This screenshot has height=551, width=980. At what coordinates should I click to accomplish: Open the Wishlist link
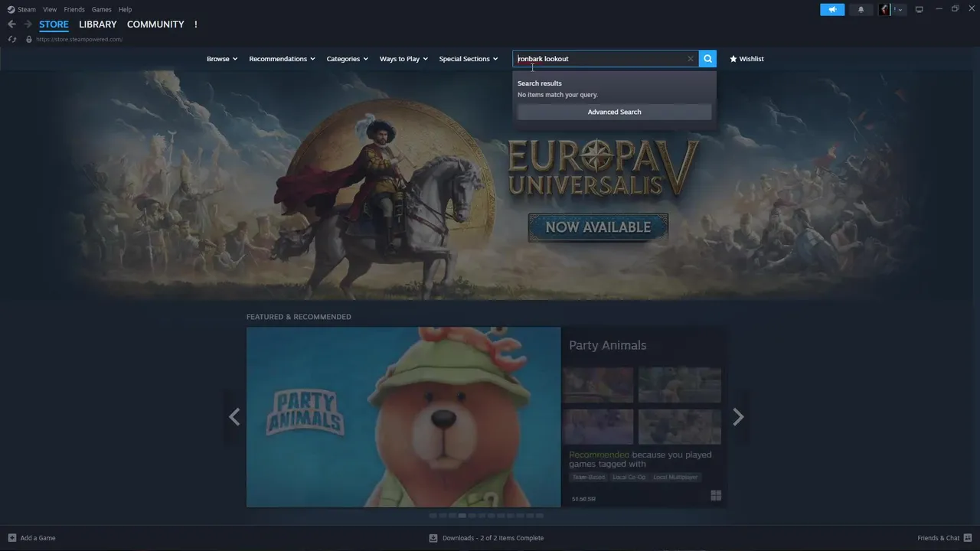pos(746,59)
